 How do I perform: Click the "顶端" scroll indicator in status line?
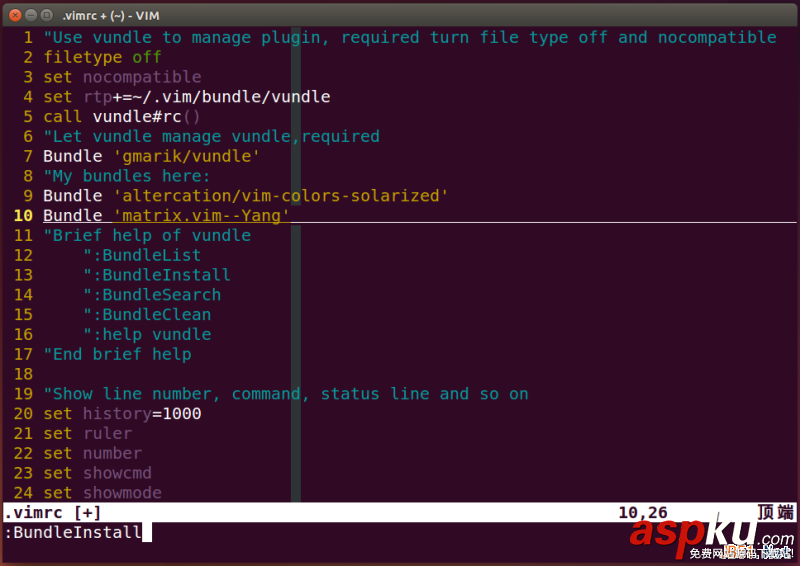coord(776,512)
